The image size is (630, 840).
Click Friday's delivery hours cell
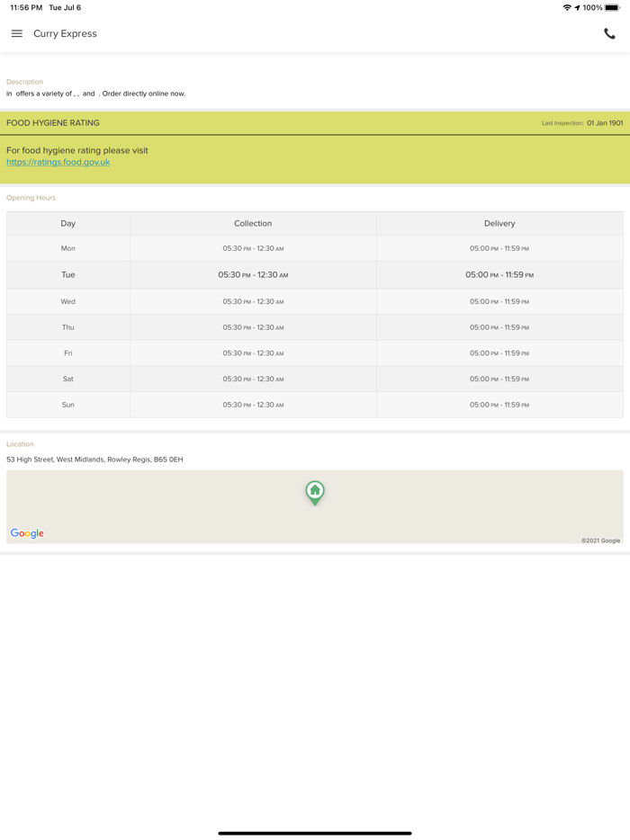click(499, 353)
